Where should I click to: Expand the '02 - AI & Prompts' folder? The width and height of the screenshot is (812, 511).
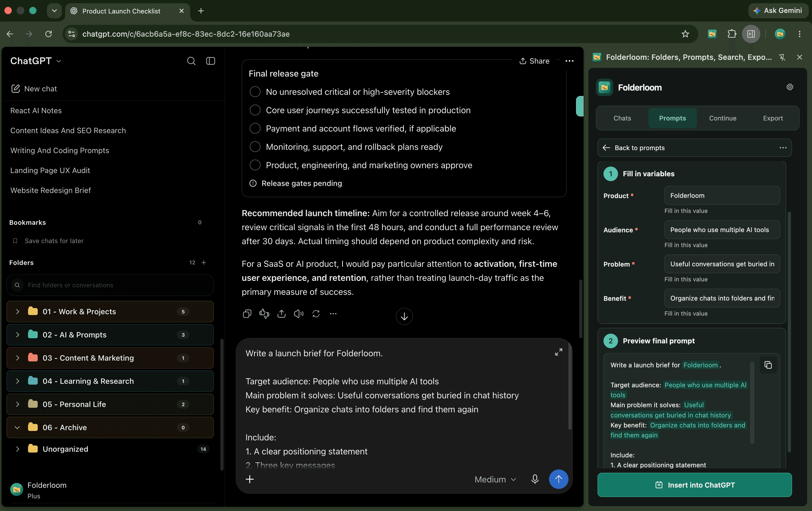(18, 334)
